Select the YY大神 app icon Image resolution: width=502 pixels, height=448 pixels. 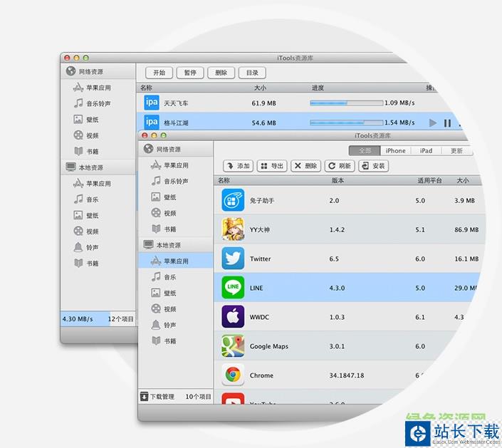233,229
